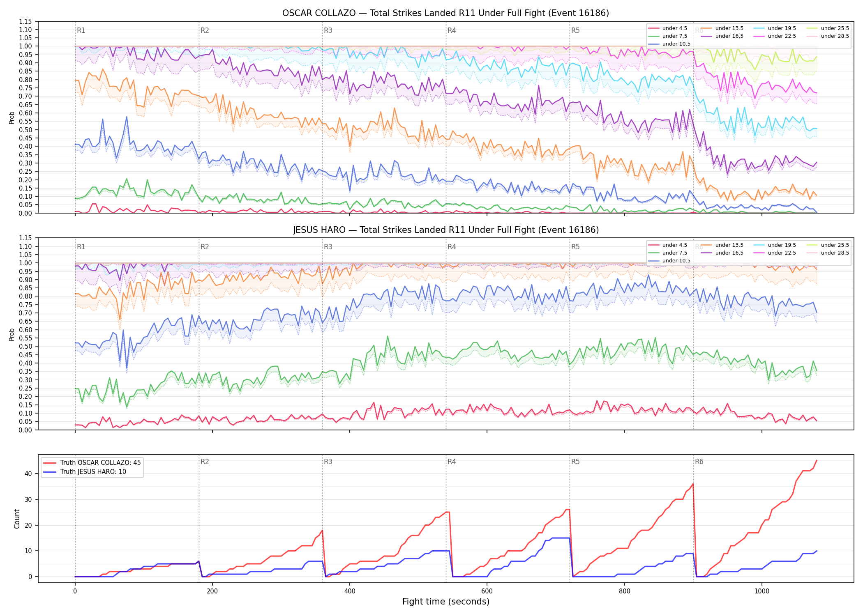The width and height of the screenshot is (863, 616).
Task: Click x-axis tick label 600
Action: coord(487,591)
